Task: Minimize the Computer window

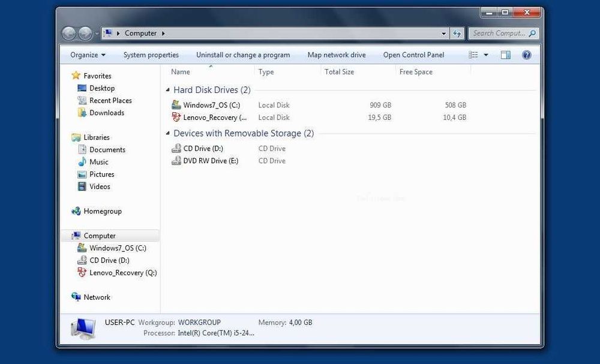Action: pyautogui.click(x=490, y=13)
